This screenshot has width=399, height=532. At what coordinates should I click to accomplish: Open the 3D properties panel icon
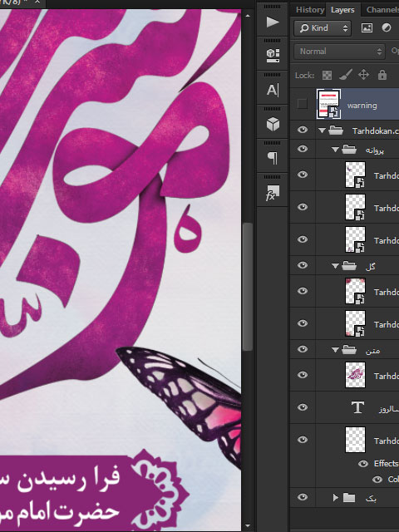(273, 56)
